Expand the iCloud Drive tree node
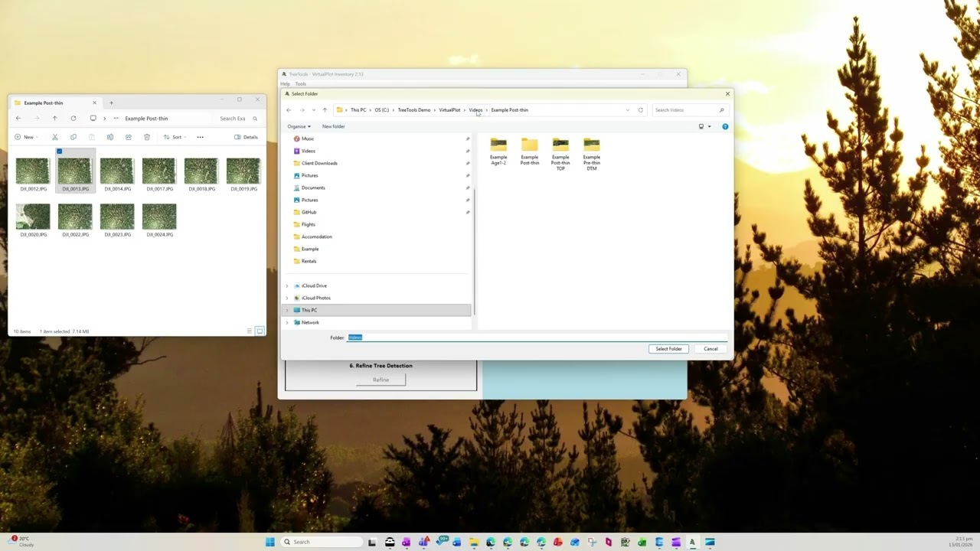980x551 pixels. coord(287,285)
